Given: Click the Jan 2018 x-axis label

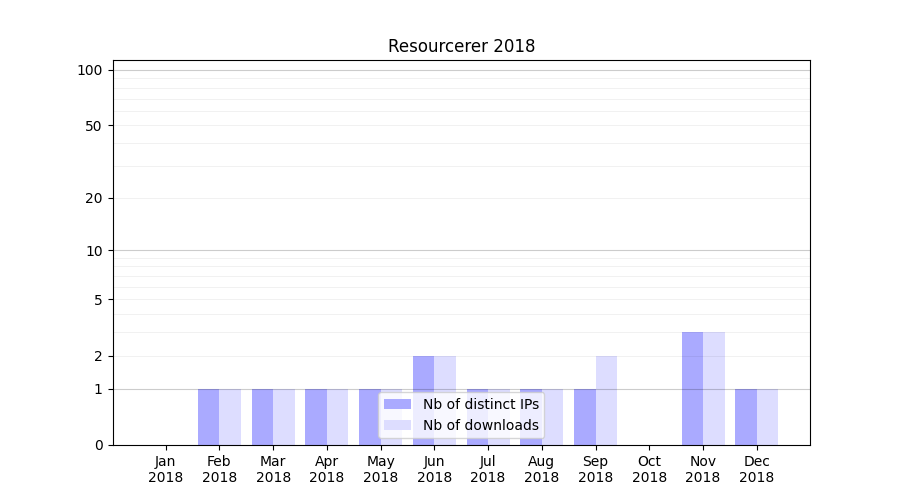Looking at the screenshot, I should tap(166, 469).
